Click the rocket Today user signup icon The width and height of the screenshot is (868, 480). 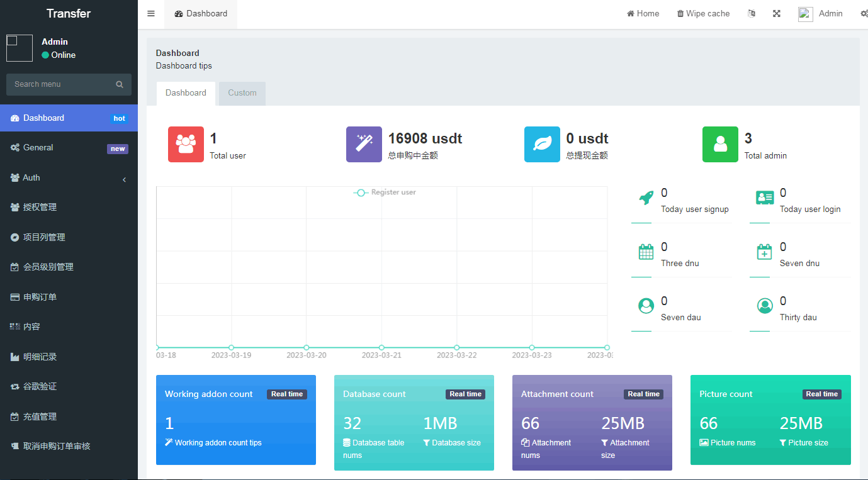tap(646, 198)
